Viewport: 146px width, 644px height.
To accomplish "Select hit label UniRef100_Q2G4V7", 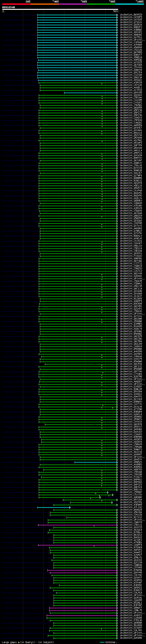I will pyautogui.click(x=131, y=578).
